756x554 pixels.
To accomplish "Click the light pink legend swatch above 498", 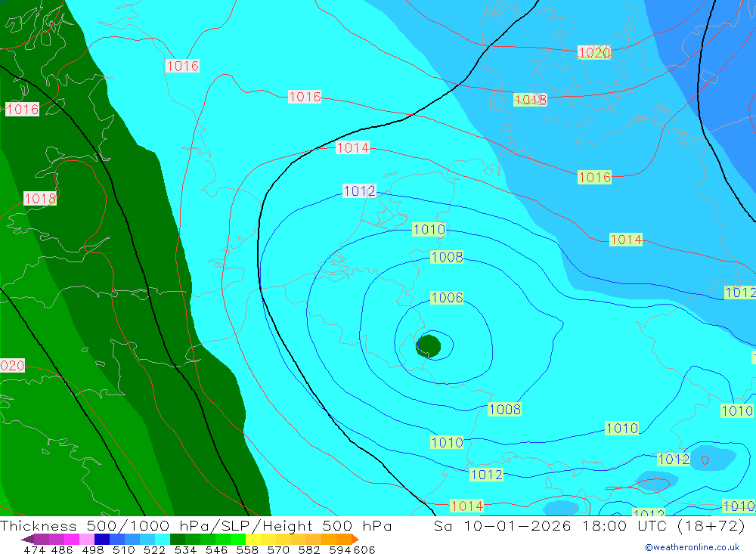I will pyautogui.click(x=87, y=539).
